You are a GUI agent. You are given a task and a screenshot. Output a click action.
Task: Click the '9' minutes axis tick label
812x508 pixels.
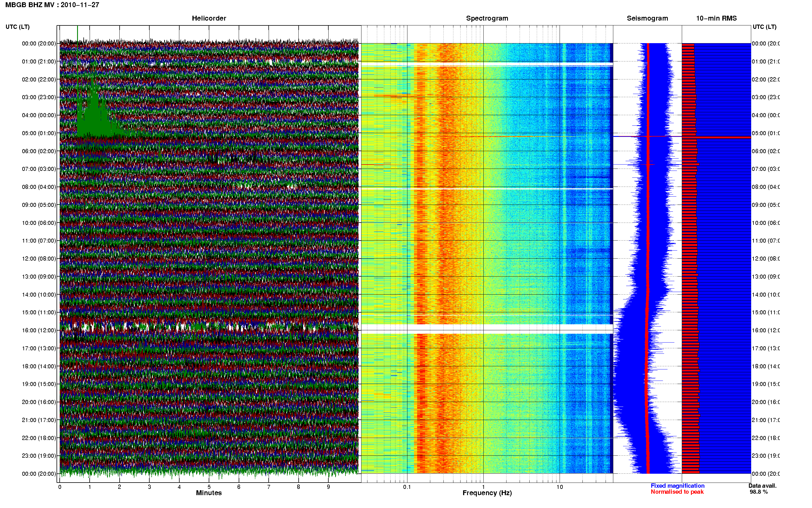328,487
